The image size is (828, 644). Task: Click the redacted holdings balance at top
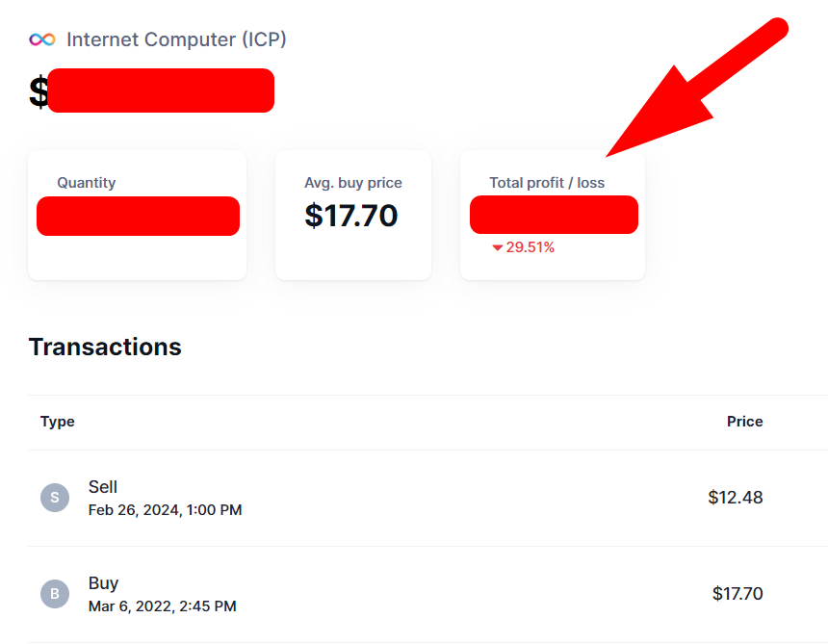pyautogui.click(x=160, y=90)
